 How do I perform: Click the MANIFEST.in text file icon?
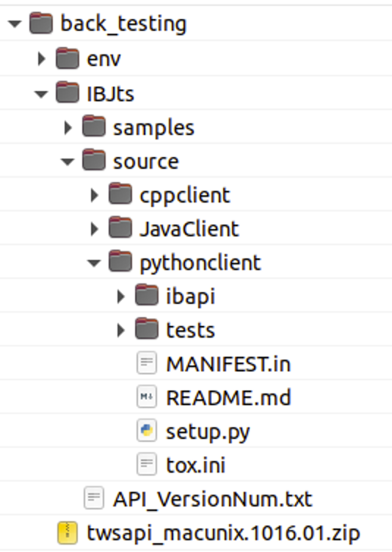(x=147, y=363)
